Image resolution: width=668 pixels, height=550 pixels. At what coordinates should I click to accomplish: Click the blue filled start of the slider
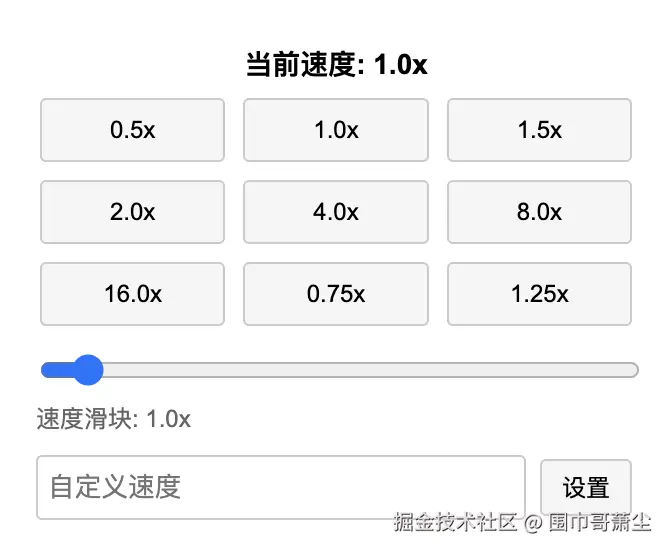click(52, 370)
